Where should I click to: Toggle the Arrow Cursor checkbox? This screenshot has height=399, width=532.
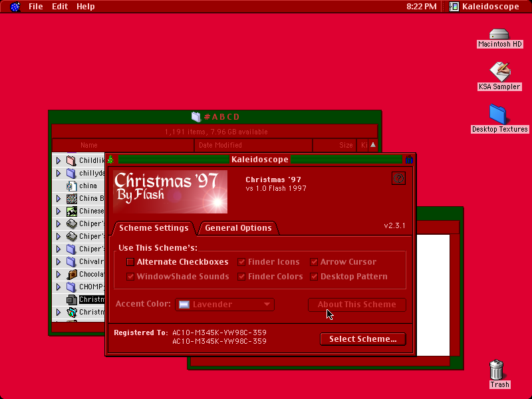314,262
